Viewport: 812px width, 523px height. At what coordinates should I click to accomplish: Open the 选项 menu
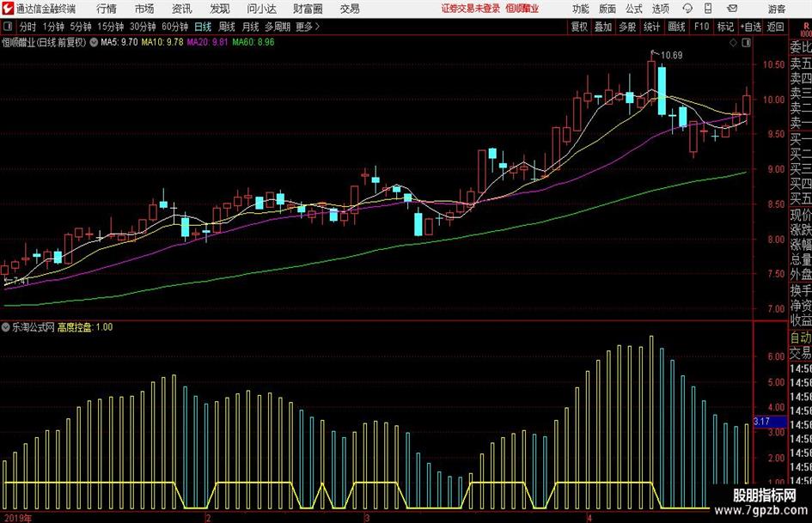pos(660,9)
